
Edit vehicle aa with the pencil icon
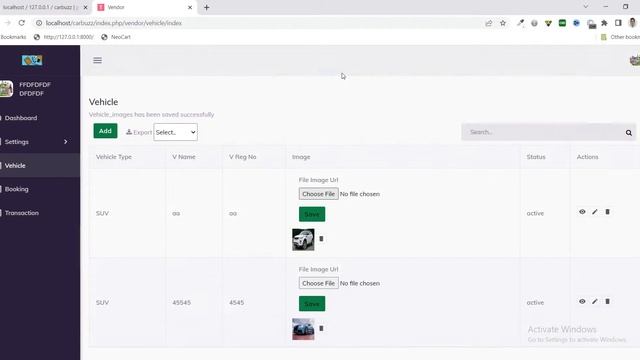pos(595,212)
